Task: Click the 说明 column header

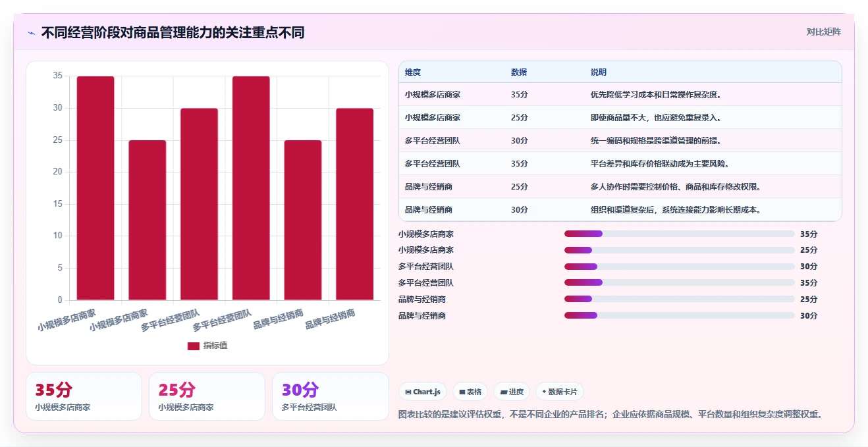Action: tap(599, 72)
